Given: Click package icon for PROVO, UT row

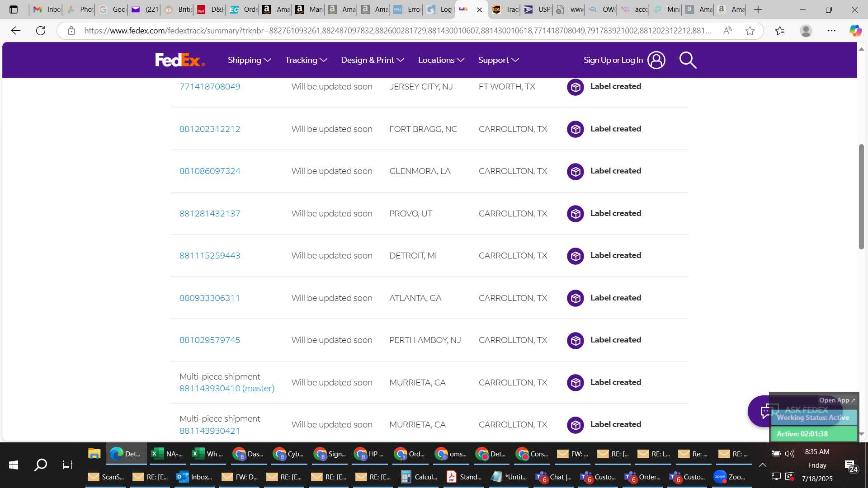Looking at the screenshot, I should tap(575, 214).
